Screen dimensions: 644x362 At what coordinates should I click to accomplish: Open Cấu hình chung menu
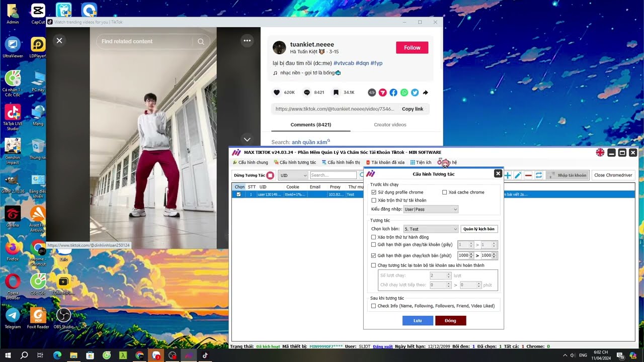250,162
